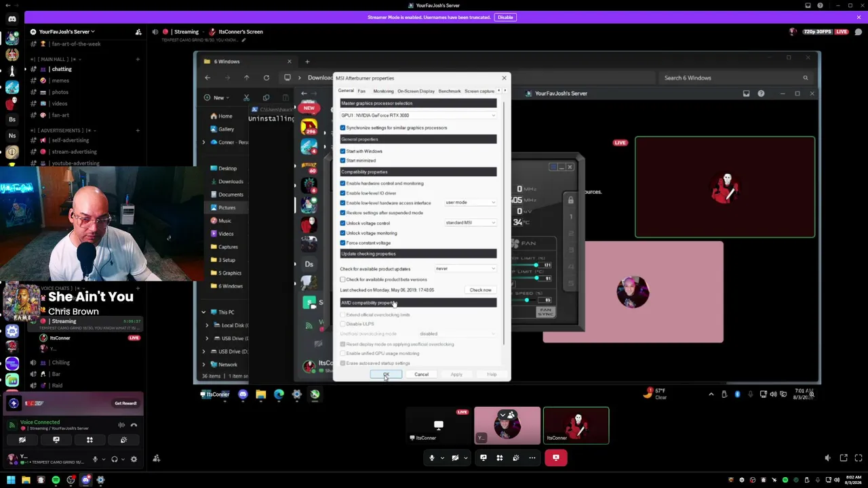
Task: Stop watching the stream
Action: pyautogui.click(x=556, y=457)
